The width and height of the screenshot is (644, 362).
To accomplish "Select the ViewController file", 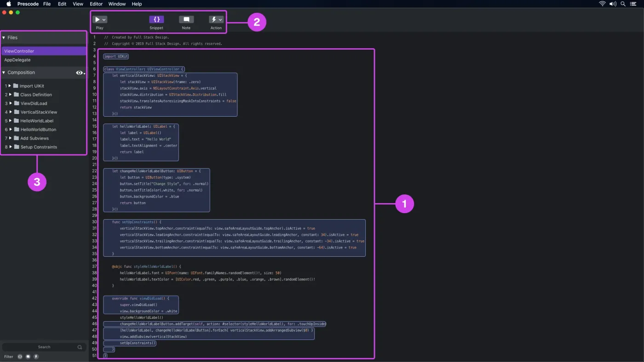I will pyautogui.click(x=44, y=51).
